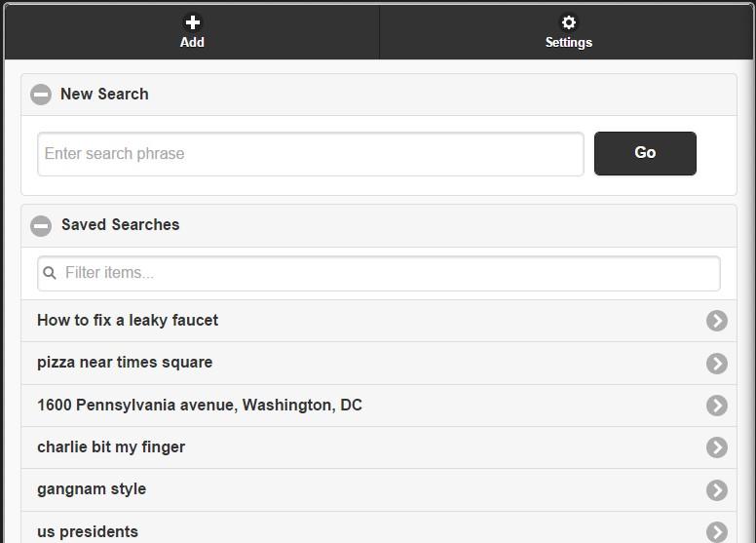Click arrow icon beside leaky faucet item

[x=717, y=321]
